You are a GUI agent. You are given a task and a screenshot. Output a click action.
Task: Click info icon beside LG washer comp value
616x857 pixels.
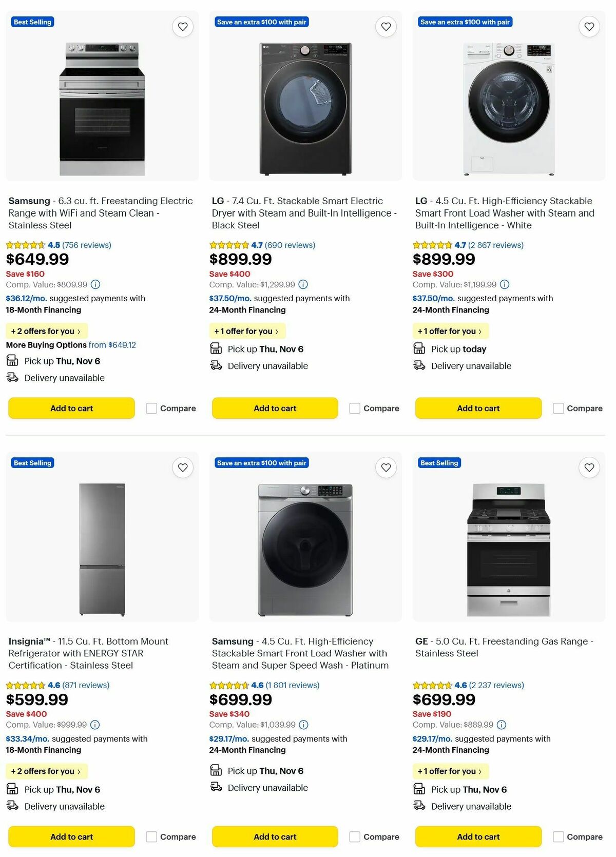[504, 284]
